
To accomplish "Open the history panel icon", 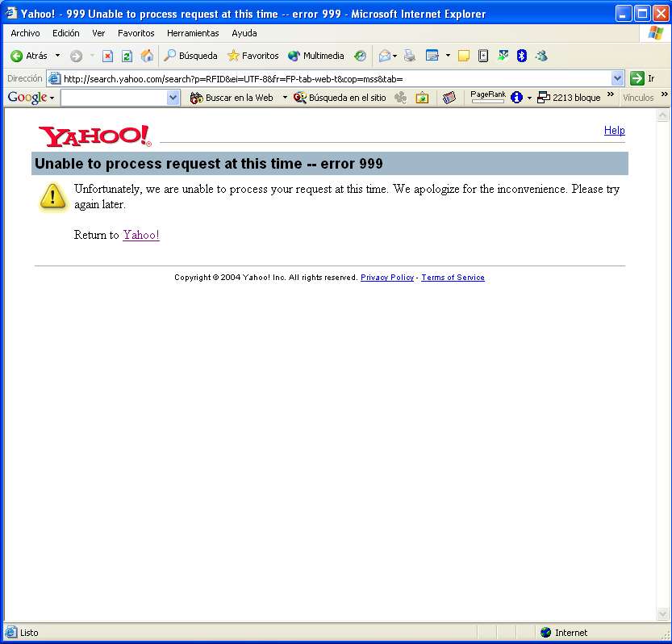I will 360,56.
